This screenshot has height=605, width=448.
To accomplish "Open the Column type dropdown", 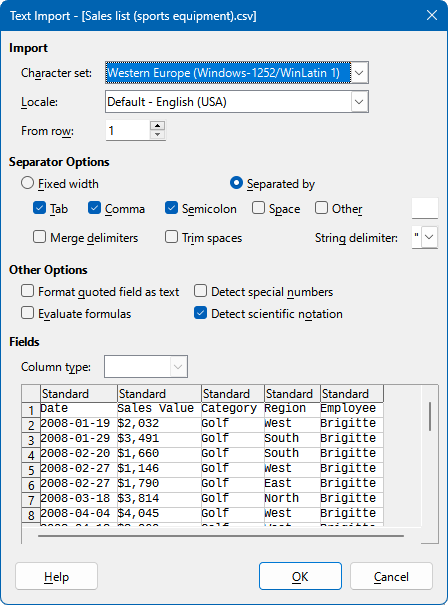I will tap(146, 367).
